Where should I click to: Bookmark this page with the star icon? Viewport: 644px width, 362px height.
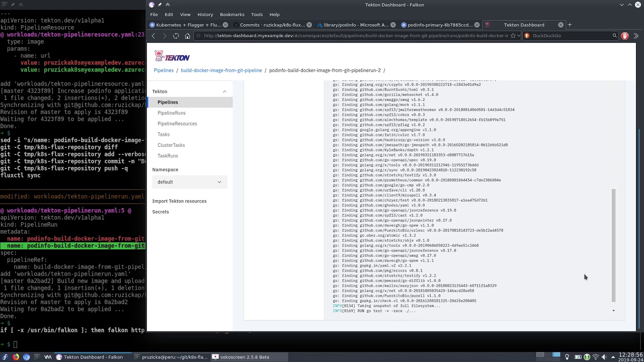tap(513, 36)
